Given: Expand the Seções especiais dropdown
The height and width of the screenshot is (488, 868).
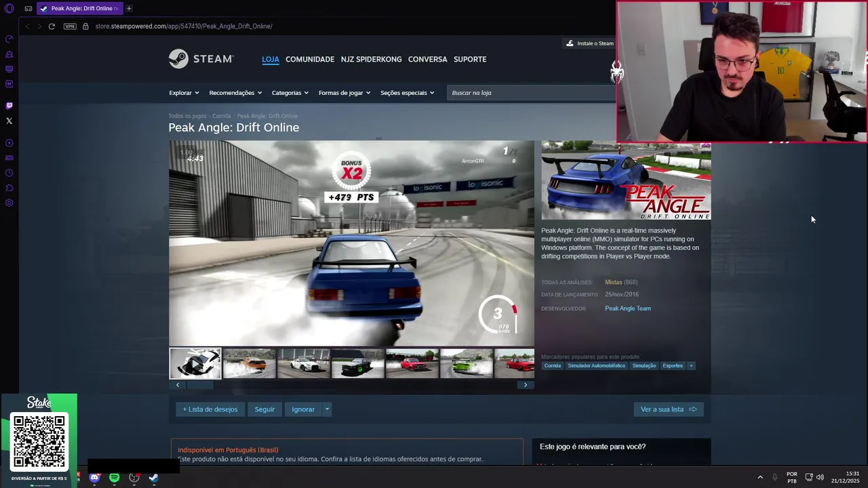Looking at the screenshot, I should coord(407,93).
